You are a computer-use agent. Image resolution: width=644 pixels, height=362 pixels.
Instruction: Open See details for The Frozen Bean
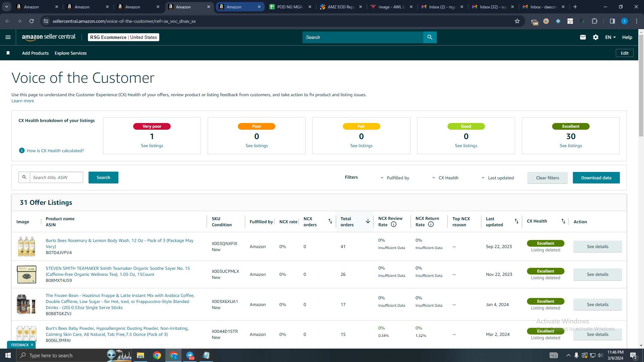tap(597, 304)
